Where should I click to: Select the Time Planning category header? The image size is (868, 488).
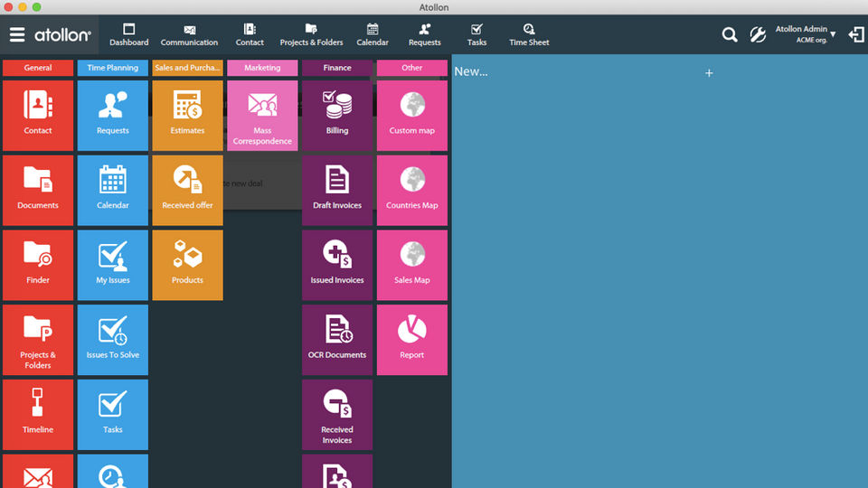(x=112, y=68)
